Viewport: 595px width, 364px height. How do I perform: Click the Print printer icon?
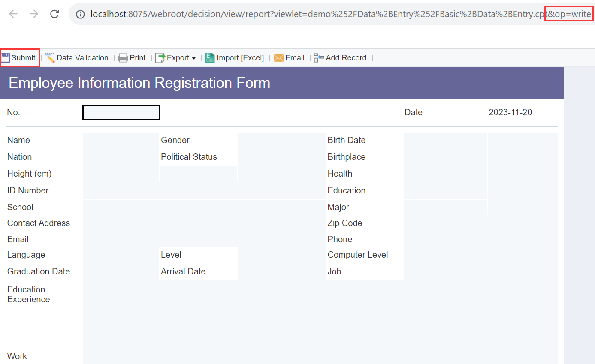coord(123,57)
